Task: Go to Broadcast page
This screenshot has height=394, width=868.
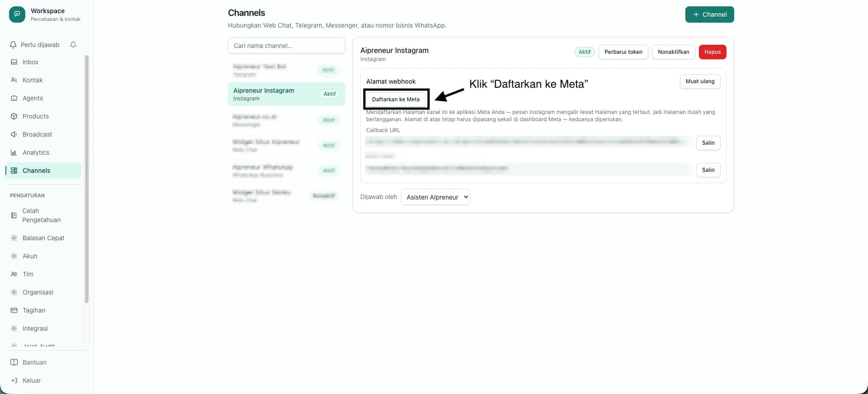Action: pos(43,134)
